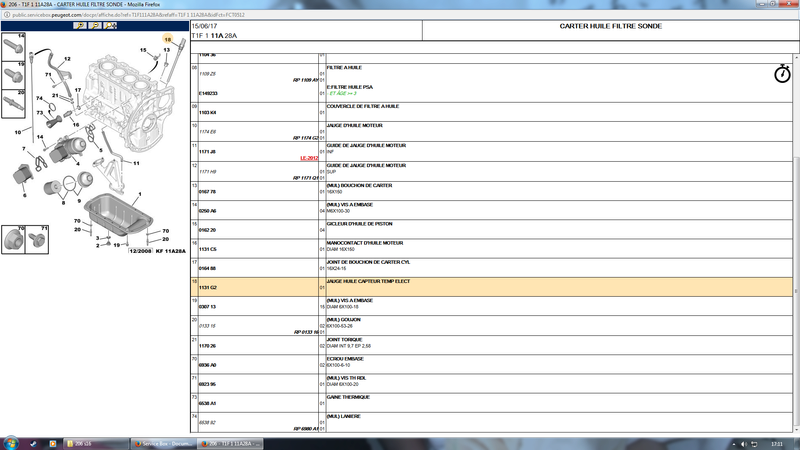Click the MANOCONTACT D'HUILE MOTEUR row

pyautogui.click(x=492, y=248)
